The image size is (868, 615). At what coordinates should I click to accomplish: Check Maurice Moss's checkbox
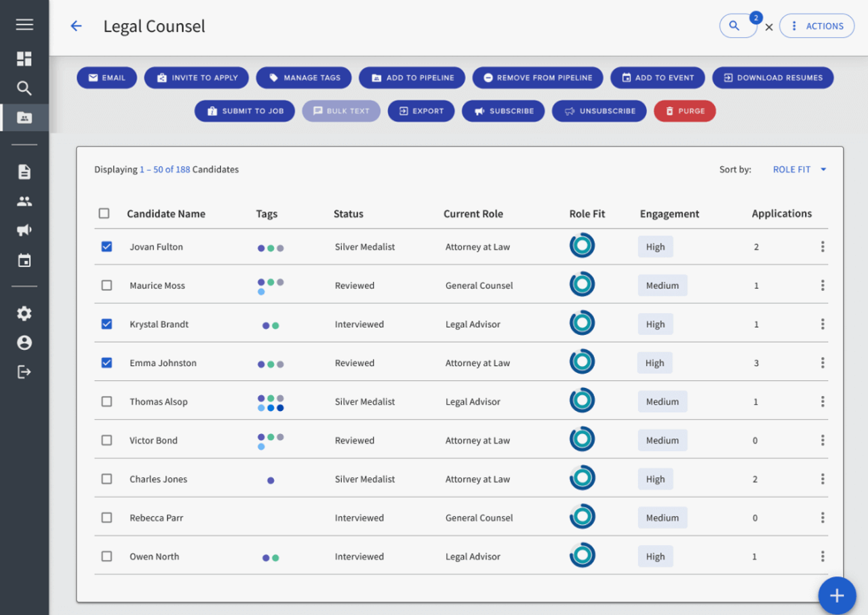pos(106,285)
